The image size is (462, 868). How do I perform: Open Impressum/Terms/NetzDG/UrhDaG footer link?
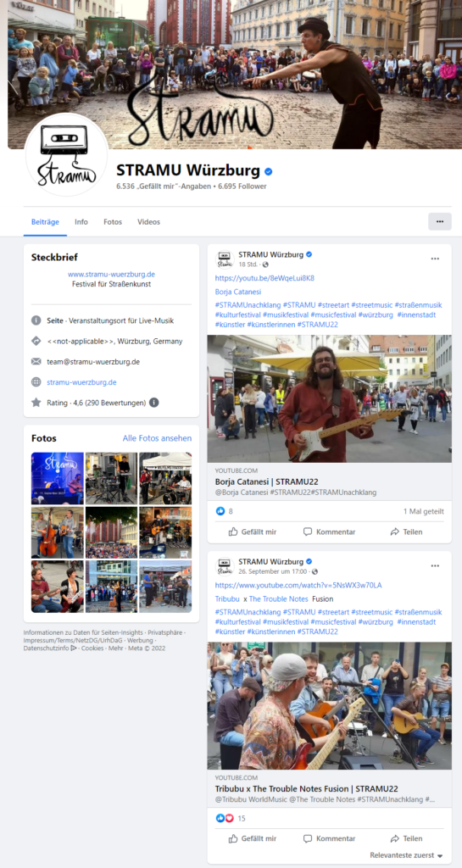[x=74, y=641]
